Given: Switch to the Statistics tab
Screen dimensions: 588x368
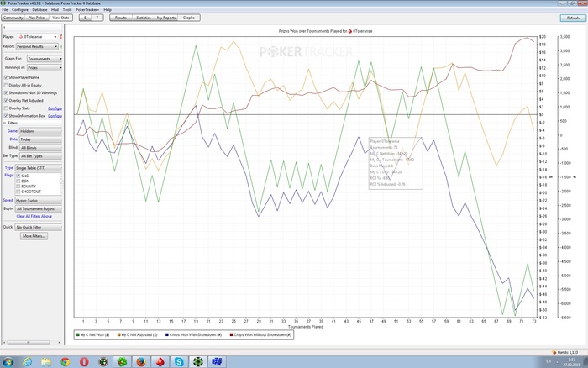Looking at the screenshot, I should pyautogui.click(x=144, y=17).
